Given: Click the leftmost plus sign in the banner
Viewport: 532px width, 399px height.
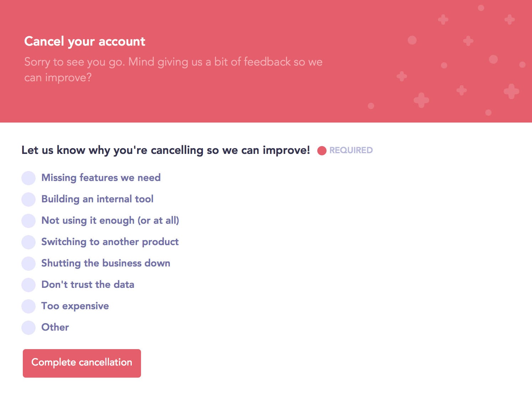Looking at the screenshot, I should pyautogui.click(x=402, y=76).
